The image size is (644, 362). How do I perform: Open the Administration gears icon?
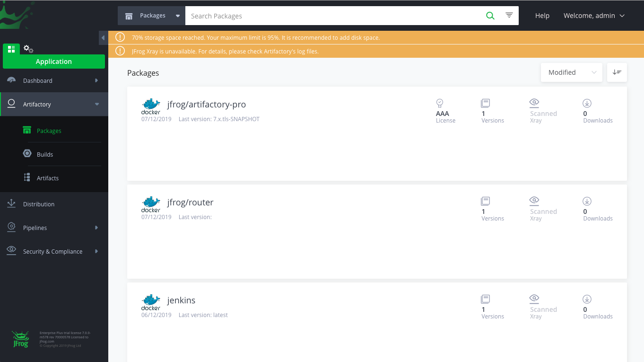[x=28, y=49]
